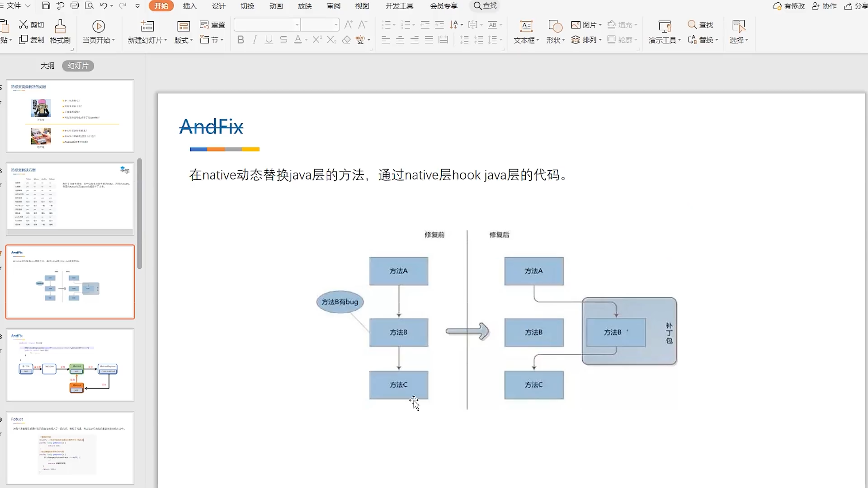Click the Format Painter brush icon
Viewport: 868px width, 488px height.
coord(60,26)
